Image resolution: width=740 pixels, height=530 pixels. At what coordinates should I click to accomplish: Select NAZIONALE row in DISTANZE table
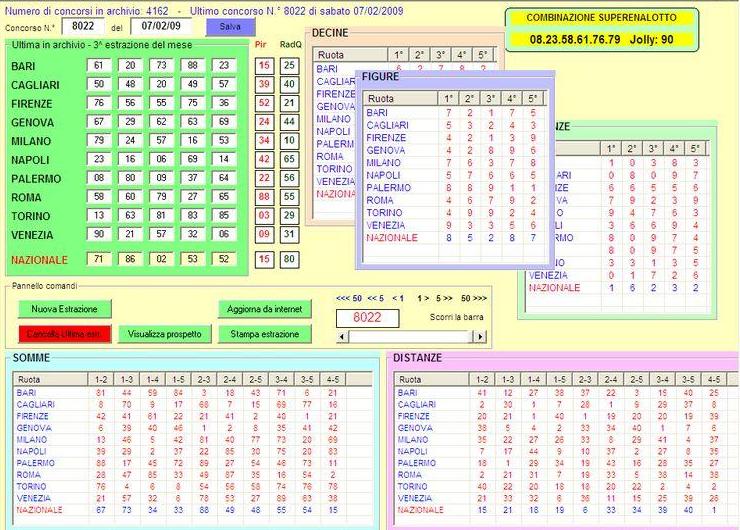566,510
